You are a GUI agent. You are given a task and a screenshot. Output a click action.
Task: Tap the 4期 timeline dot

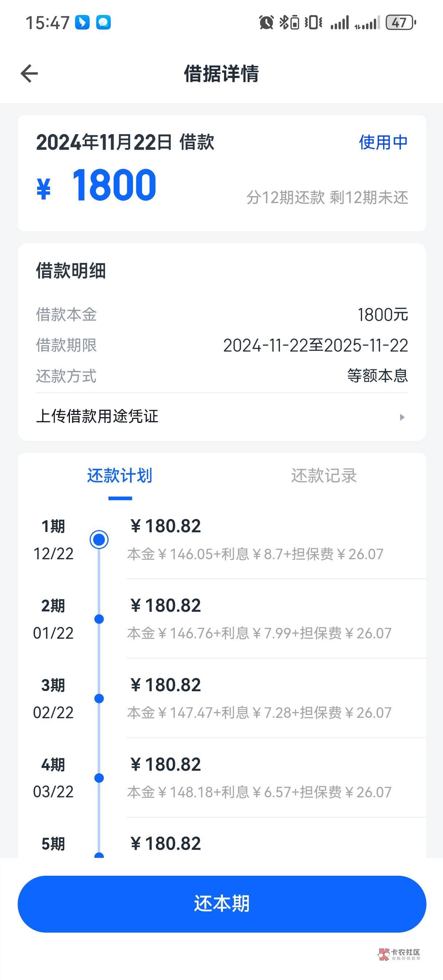pyautogui.click(x=99, y=778)
